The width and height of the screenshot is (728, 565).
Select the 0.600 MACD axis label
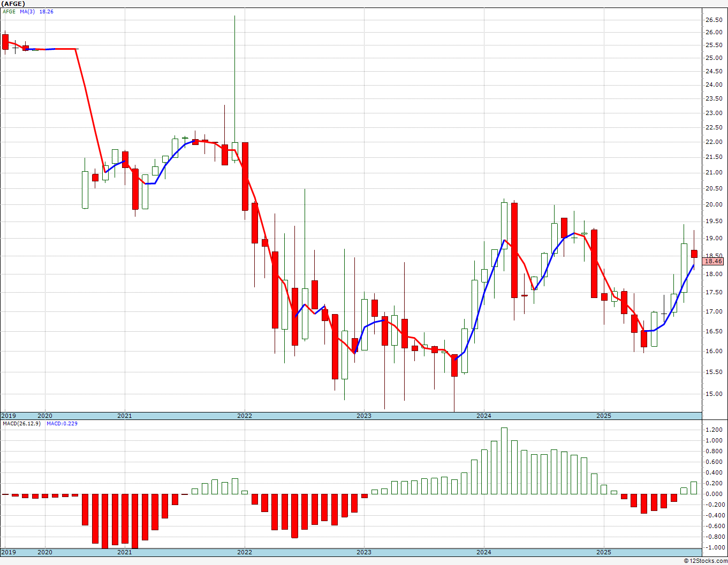click(714, 462)
